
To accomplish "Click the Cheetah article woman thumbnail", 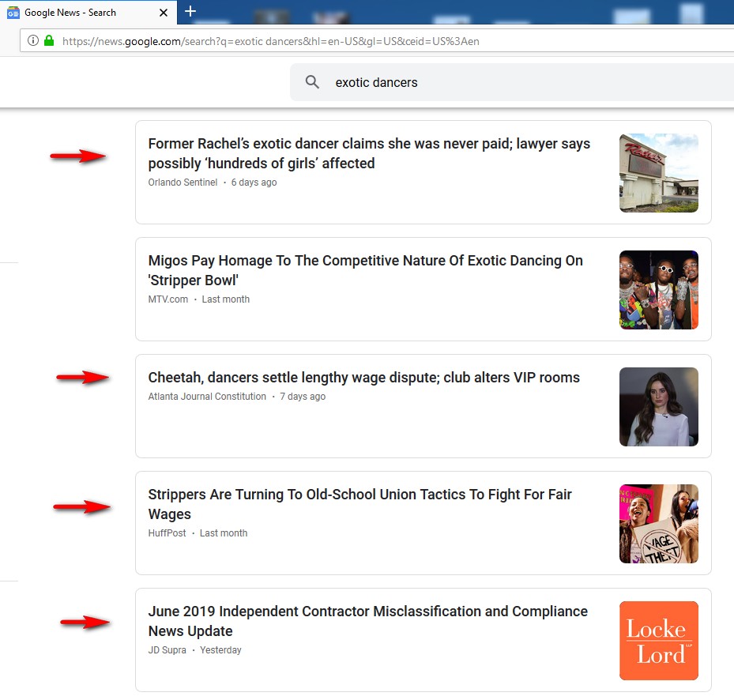I will coord(659,407).
